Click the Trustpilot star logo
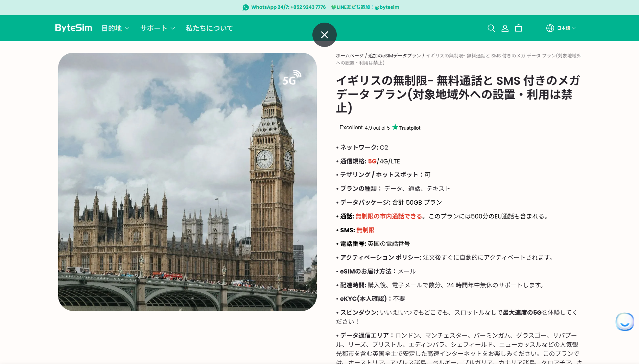Screen dimensions: 639x364 pyautogui.click(x=395, y=127)
